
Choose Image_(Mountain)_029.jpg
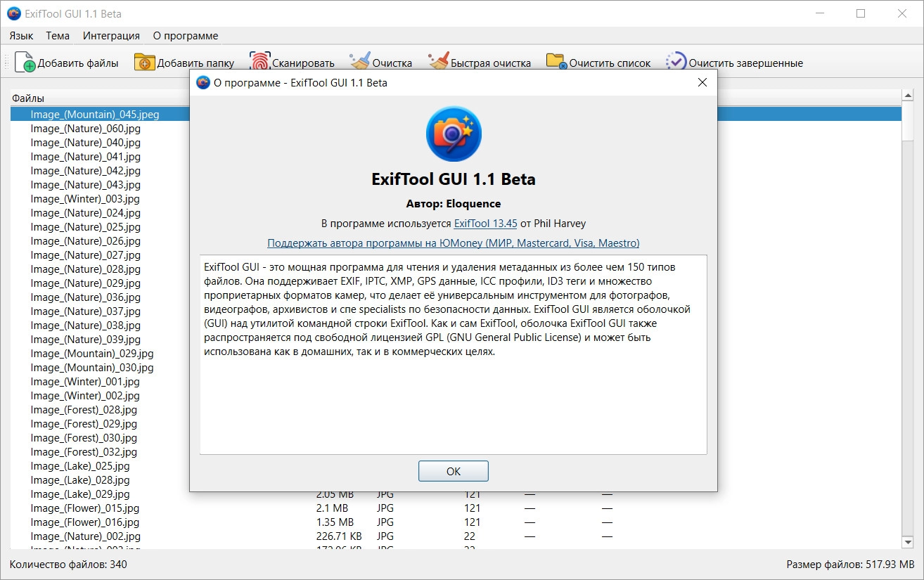pos(92,354)
